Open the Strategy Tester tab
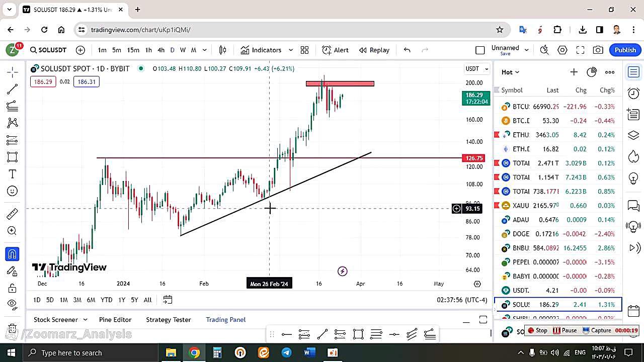644x362 pixels. [x=169, y=319]
